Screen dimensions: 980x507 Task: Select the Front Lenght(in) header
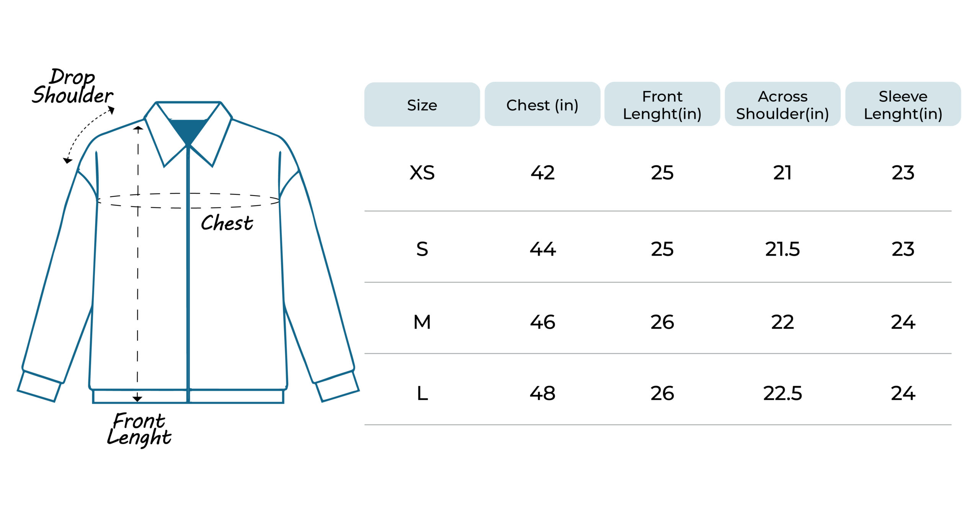662,104
